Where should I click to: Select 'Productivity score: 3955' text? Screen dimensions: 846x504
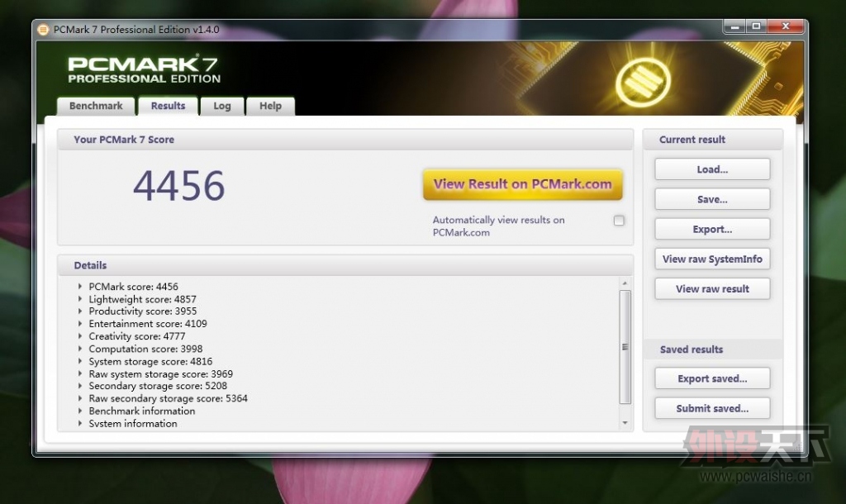[x=143, y=311]
